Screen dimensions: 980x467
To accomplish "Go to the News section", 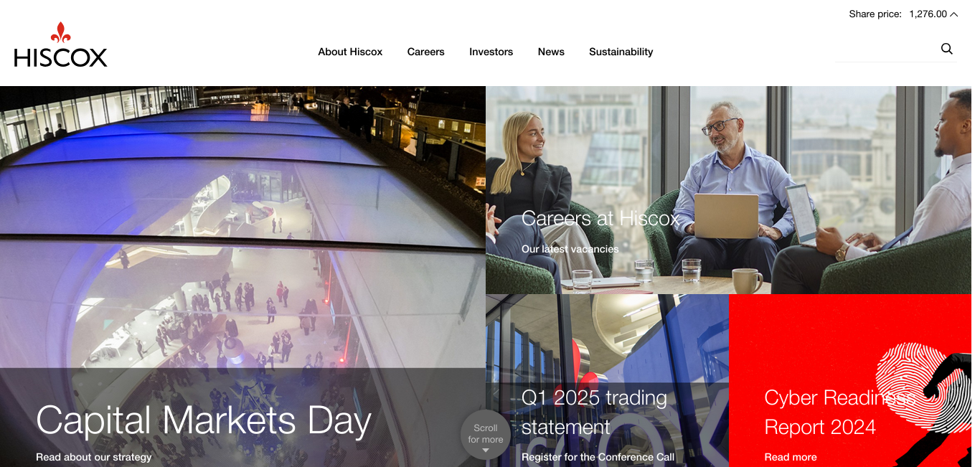I will [x=551, y=52].
